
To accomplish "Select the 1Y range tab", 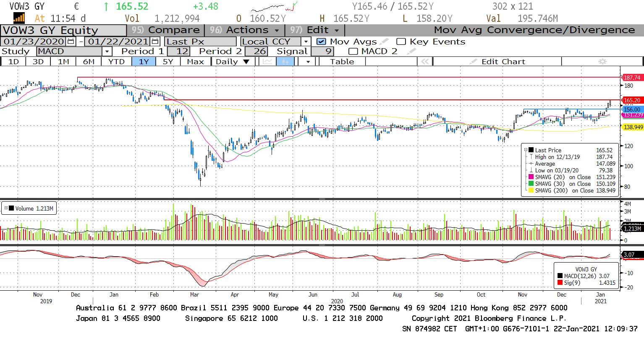I will point(144,62).
